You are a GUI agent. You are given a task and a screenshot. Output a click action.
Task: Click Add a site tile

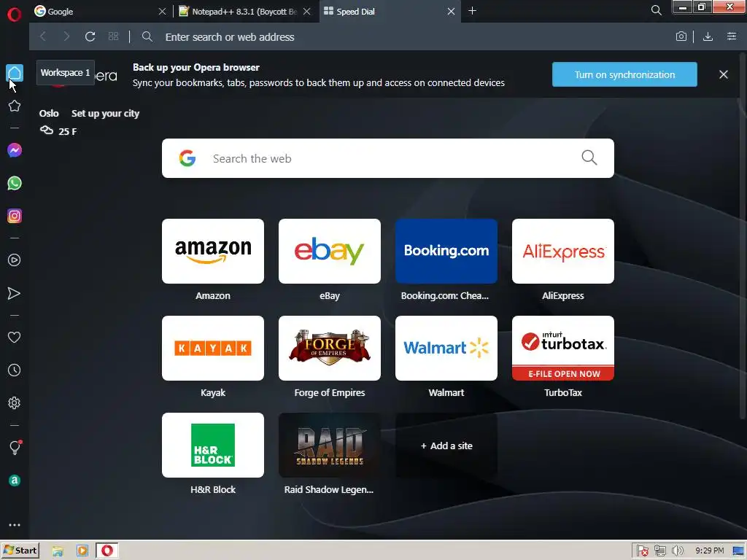[x=446, y=446]
